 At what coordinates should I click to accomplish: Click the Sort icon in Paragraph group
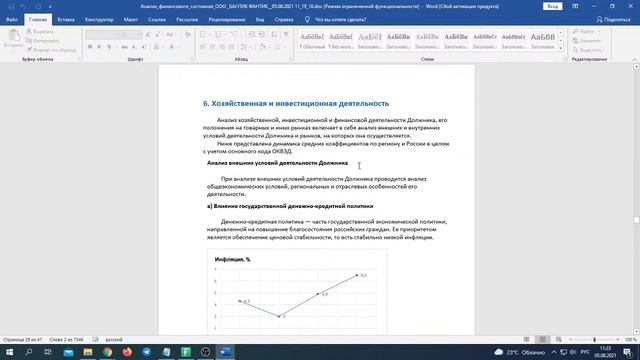click(274, 35)
